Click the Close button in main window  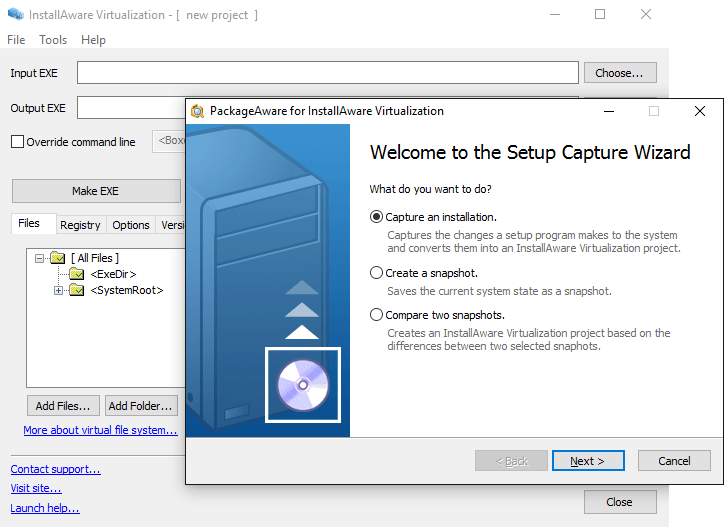pos(620,502)
